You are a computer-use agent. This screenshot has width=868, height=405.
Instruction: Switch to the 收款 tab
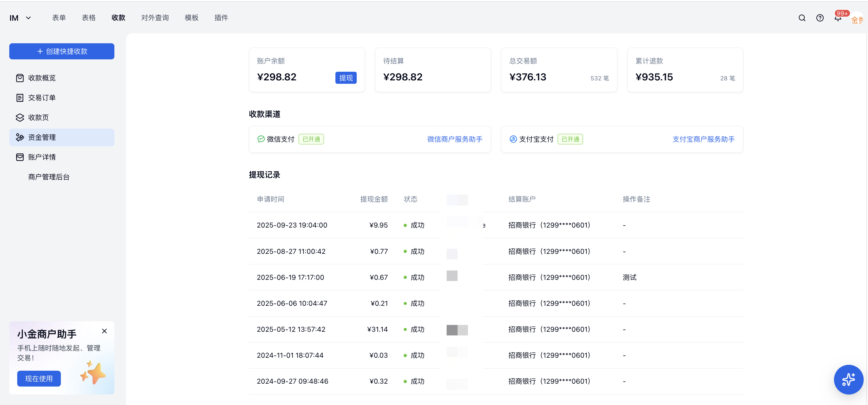point(118,18)
